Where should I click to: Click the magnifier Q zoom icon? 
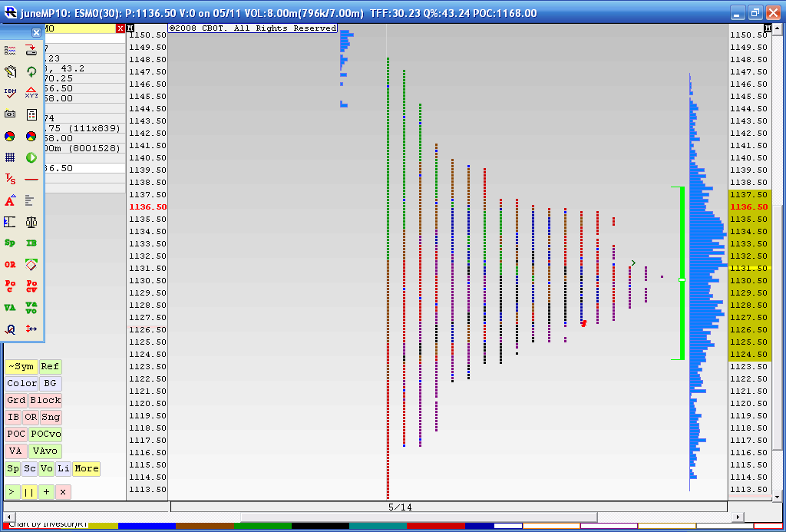[10, 329]
